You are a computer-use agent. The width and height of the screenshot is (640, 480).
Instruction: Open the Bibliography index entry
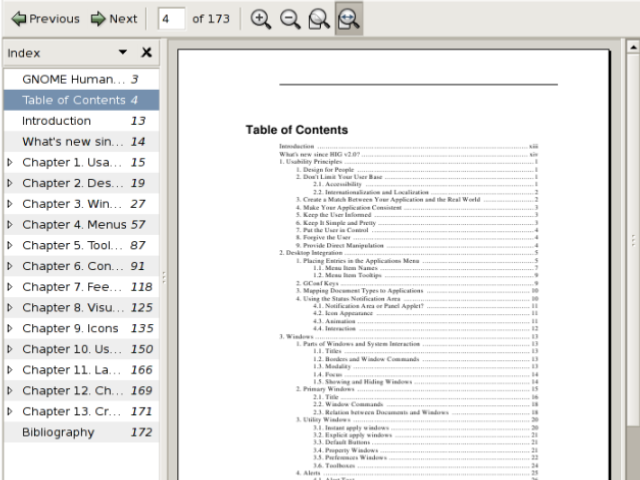click(58, 433)
